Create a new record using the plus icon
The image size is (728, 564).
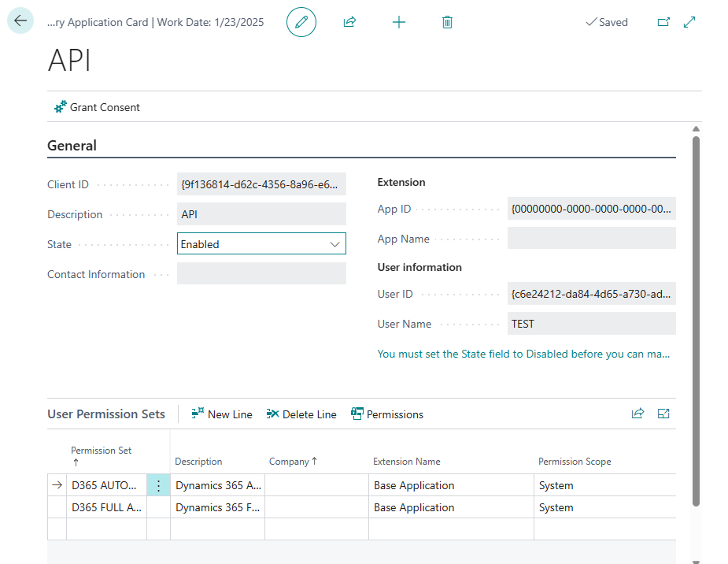399,22
